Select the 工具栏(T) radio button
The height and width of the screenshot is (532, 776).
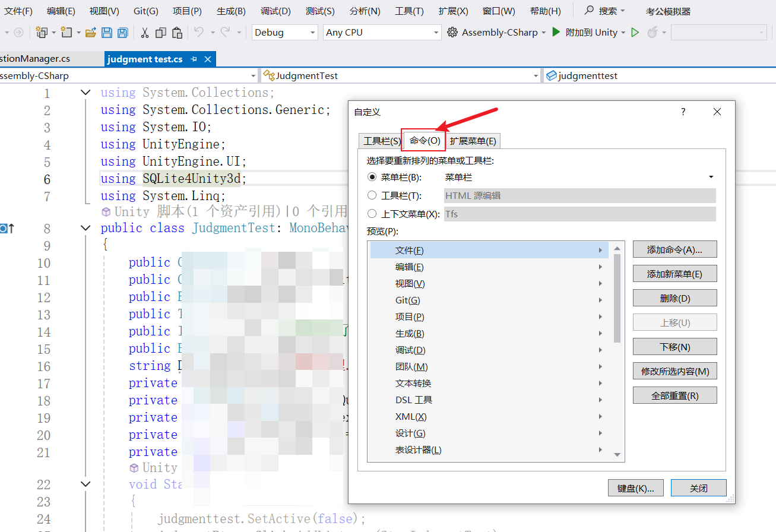(372, 195)
